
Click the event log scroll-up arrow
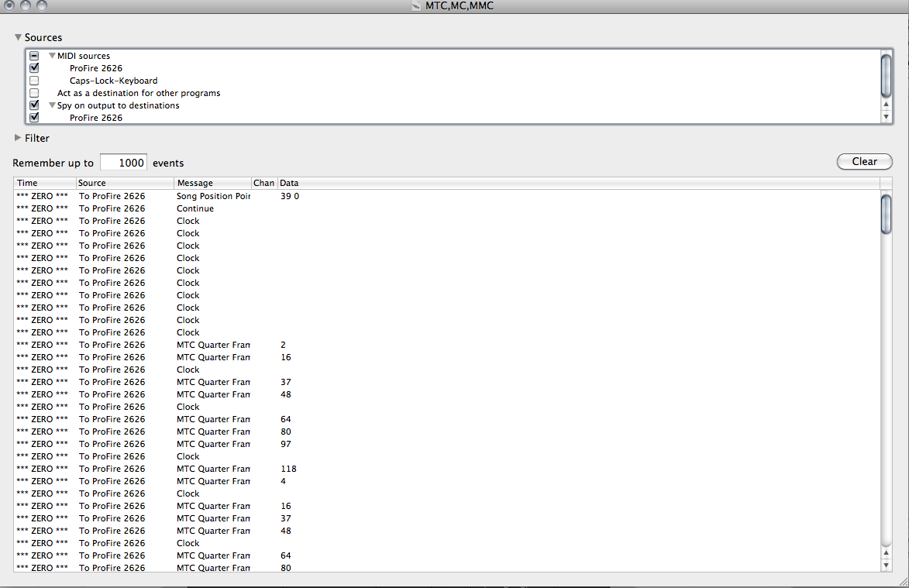pos(886,553)
